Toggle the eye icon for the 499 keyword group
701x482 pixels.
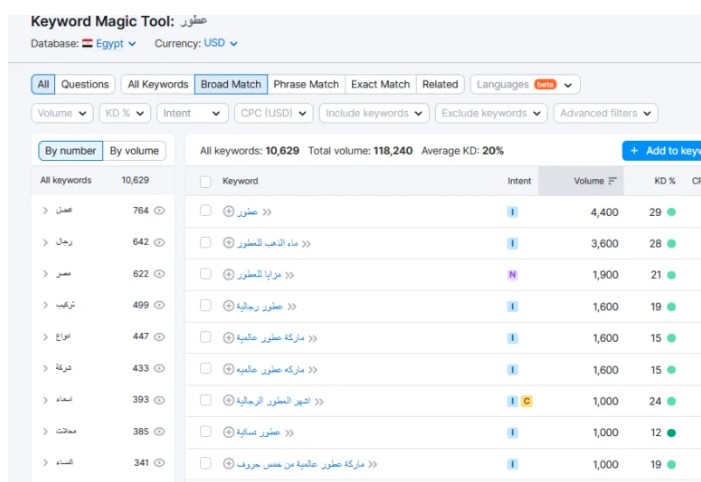click(160, 305)
